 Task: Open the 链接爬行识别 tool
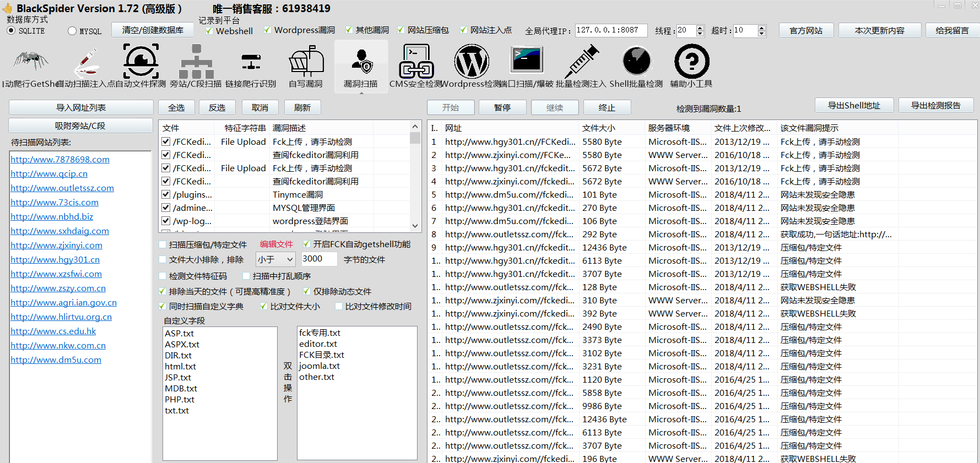coord(251,67)
